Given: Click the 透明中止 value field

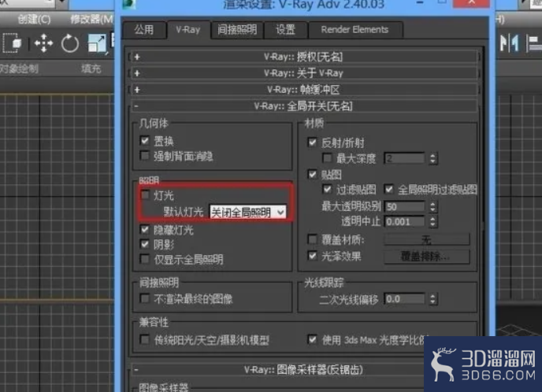Looking at the screenshot, I should 404,221.
